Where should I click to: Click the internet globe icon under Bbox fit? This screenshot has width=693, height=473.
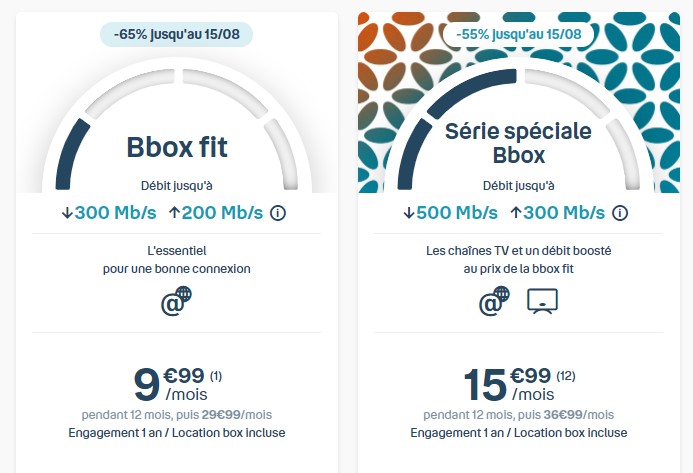click(x=177, y=301)
